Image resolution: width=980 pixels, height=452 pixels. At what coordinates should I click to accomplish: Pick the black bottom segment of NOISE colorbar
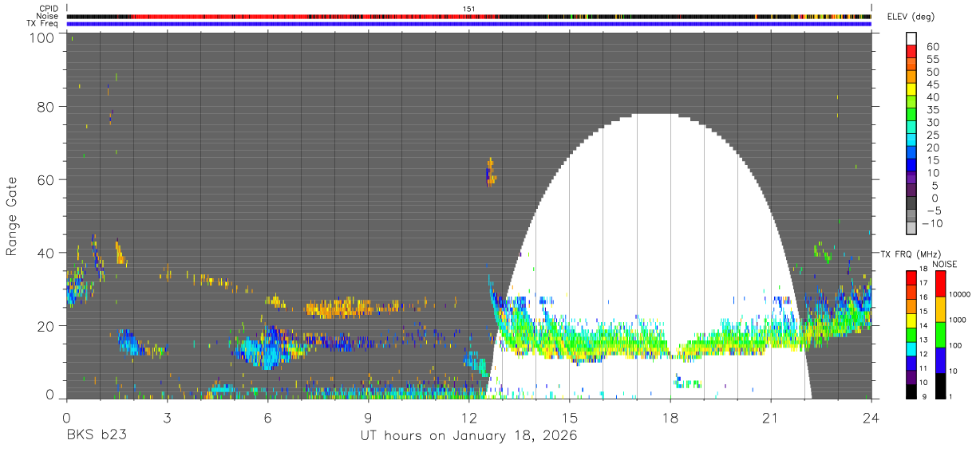click(x=941, y=385)
